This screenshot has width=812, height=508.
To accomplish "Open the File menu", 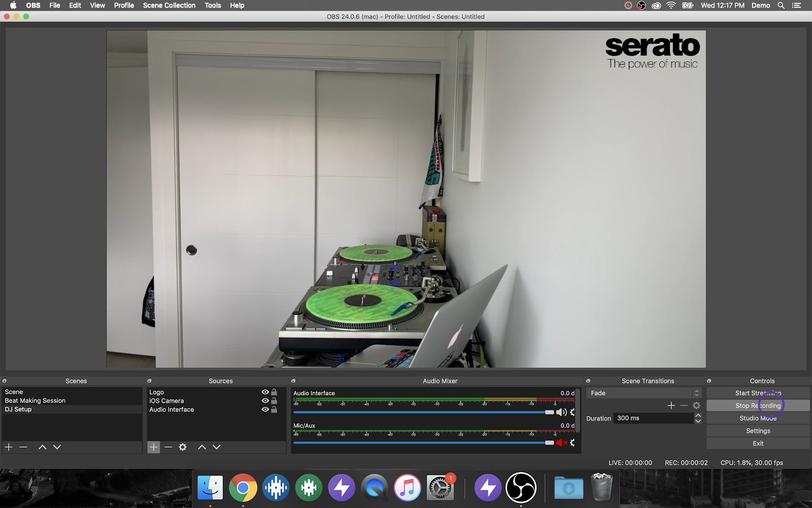I will click(x=55, y=6).
